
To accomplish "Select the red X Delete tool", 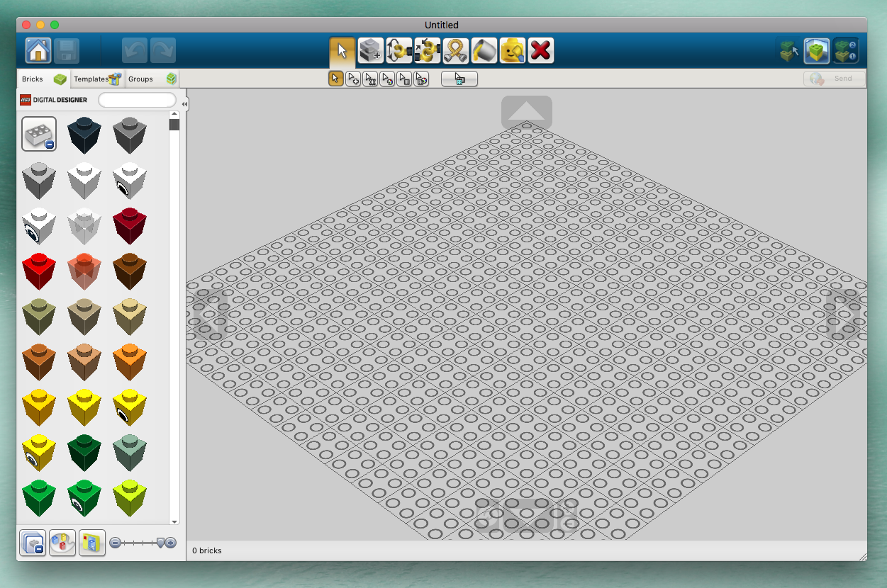I will (x=541, y=50).
